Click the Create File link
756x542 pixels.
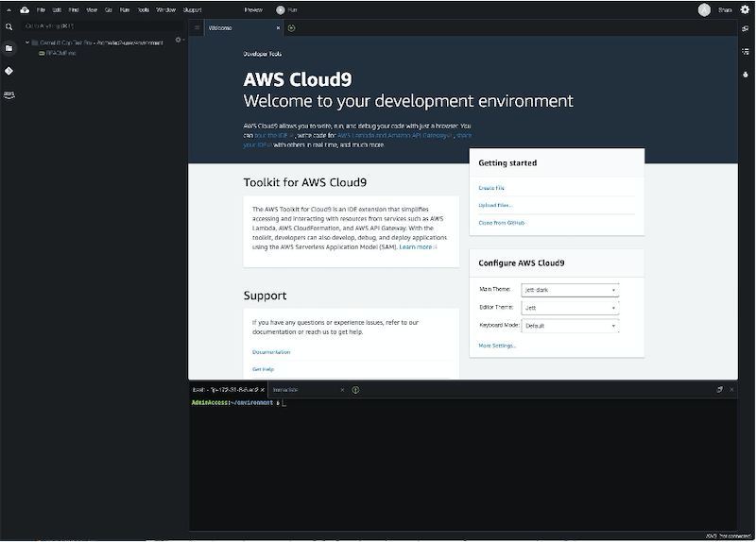point(491,188)
